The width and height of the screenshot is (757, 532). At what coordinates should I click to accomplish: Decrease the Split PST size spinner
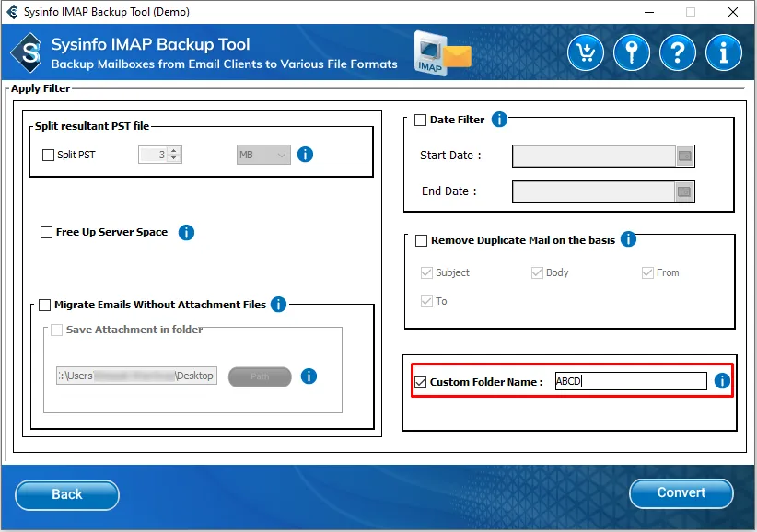[174, 158]
